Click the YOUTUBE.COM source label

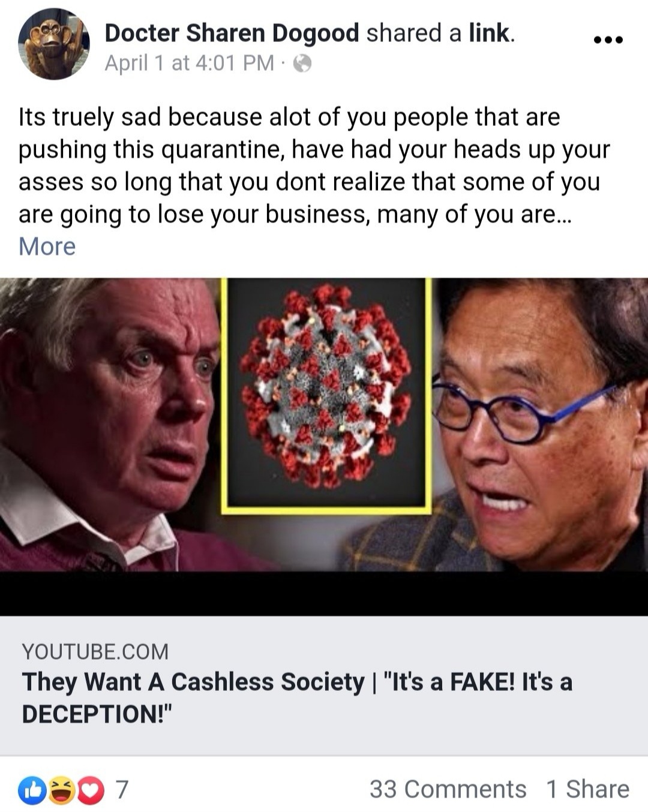point(95,651)
